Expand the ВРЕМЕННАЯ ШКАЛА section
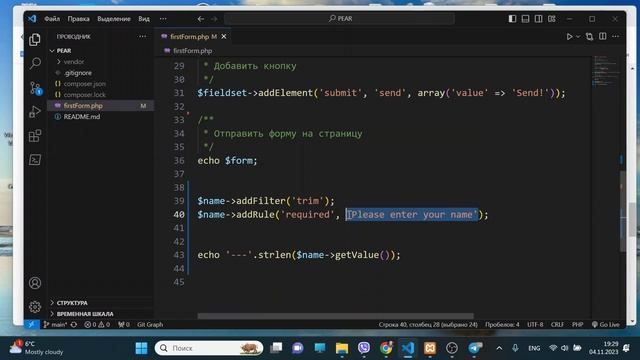The width and height of the screenshot is (640, 360). pyautogui.click(x=85, y=313)
